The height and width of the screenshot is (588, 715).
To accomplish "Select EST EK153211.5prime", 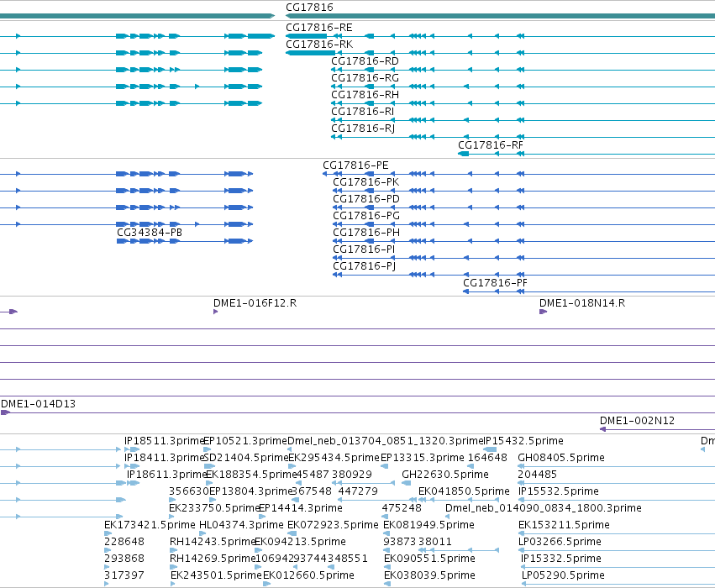I will [564, 525].
